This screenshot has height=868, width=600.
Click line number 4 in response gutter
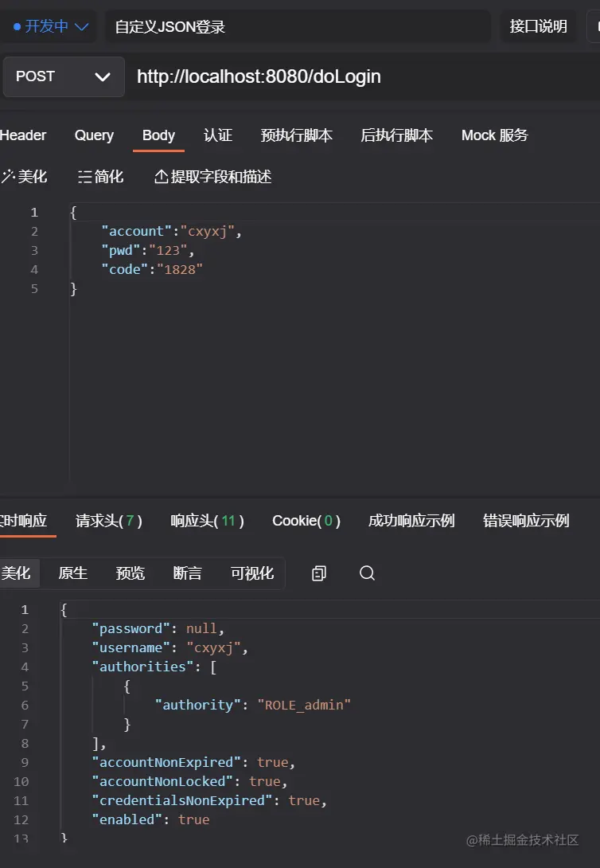(25, 667)
